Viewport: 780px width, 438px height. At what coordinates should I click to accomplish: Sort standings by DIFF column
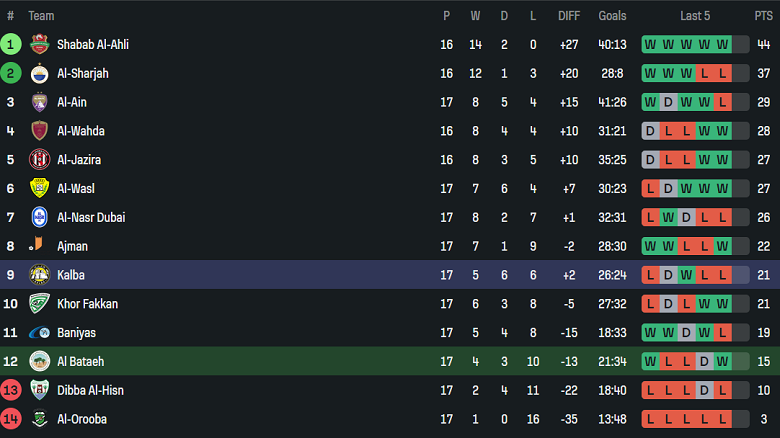tap(569, 16)
